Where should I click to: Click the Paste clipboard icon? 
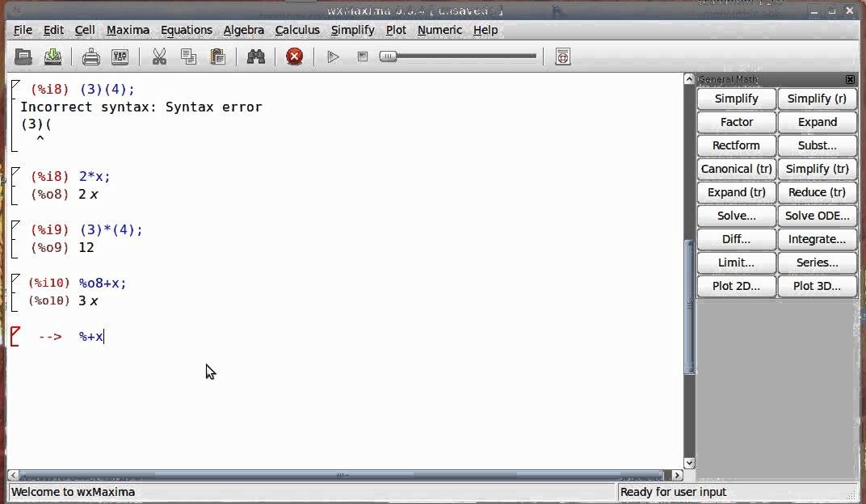[217, 57]
